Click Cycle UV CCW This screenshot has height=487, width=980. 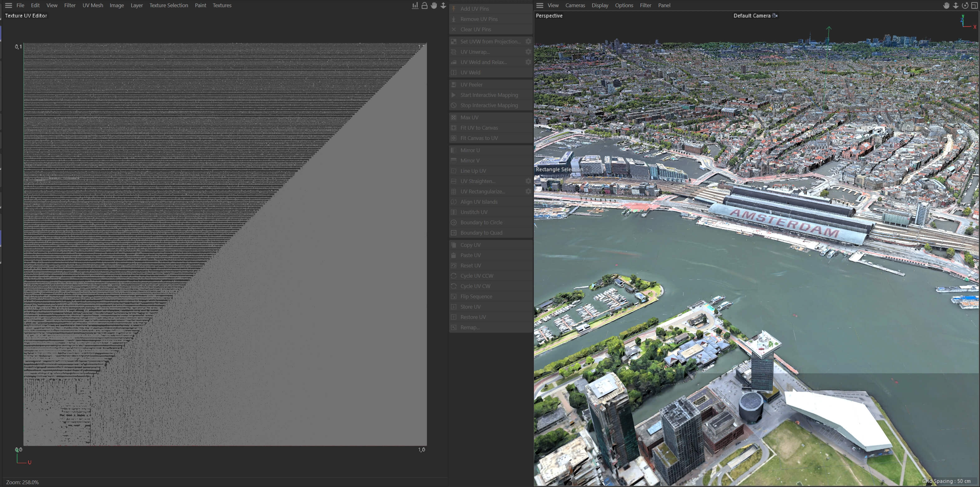point(491,276)
